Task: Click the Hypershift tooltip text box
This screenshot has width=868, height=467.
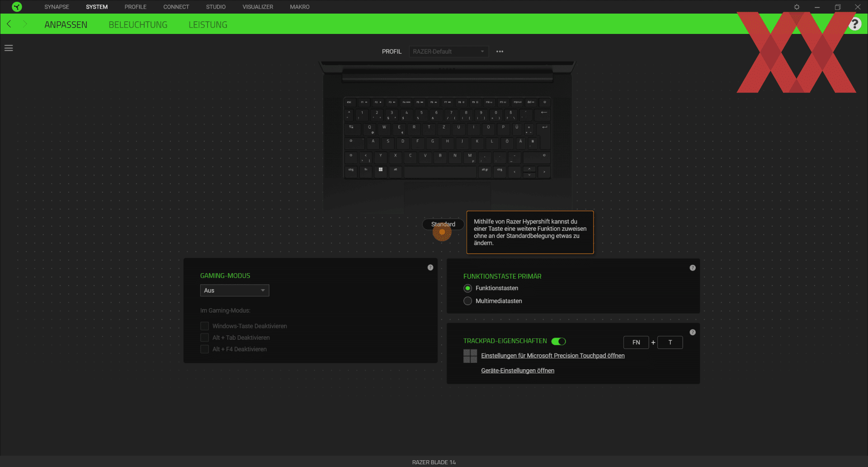Action: point(530,232)
